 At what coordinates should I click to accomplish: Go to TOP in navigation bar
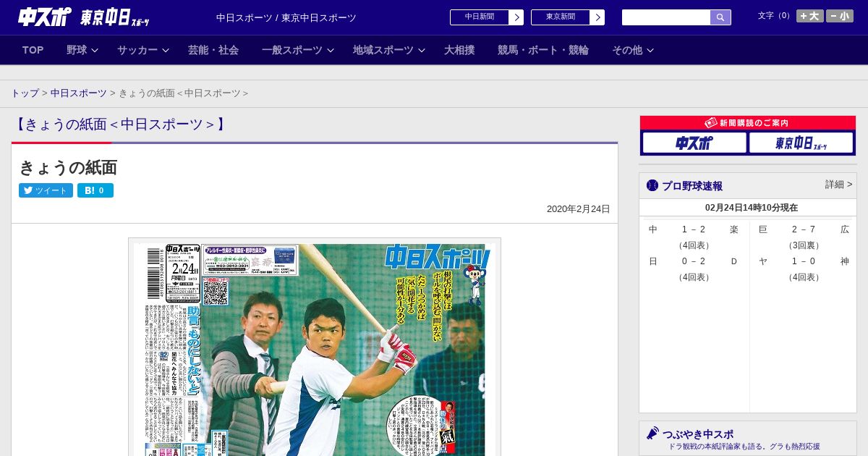pos(33,50)
